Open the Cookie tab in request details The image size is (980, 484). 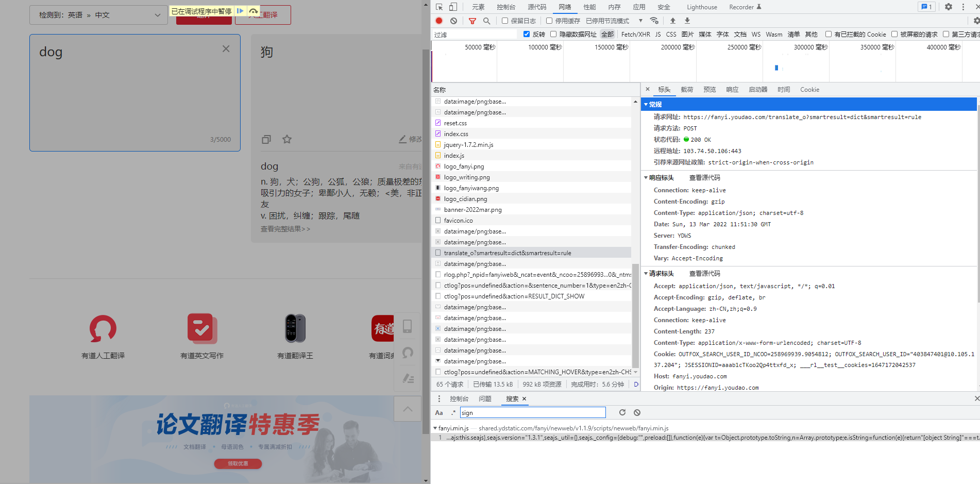click(809, 89)
